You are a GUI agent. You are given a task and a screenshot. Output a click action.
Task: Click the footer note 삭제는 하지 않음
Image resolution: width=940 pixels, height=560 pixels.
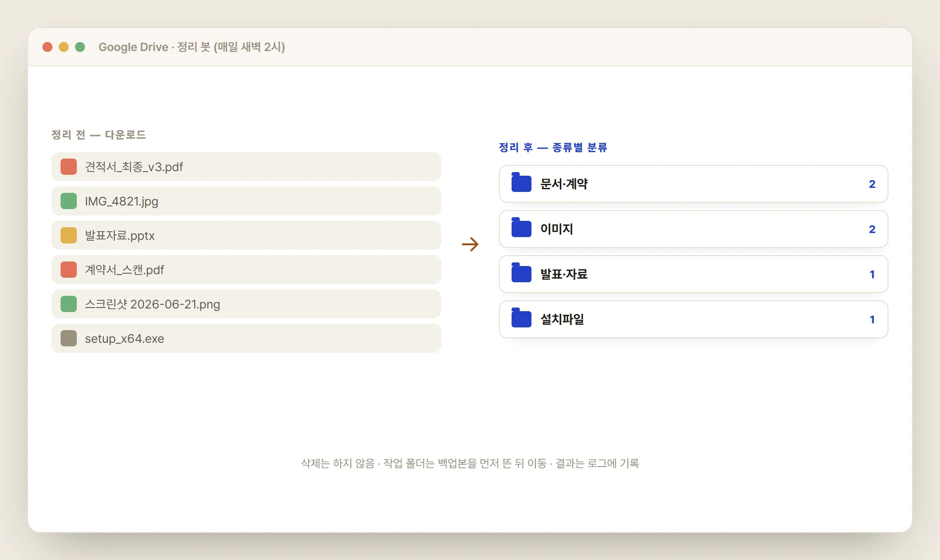pyautogui.click(x=338, y=463)
